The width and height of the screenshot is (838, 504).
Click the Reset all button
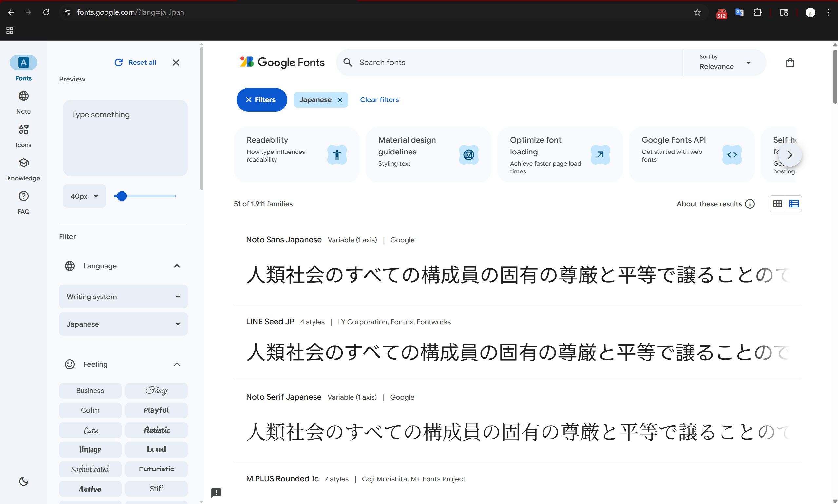coord(135,62)
